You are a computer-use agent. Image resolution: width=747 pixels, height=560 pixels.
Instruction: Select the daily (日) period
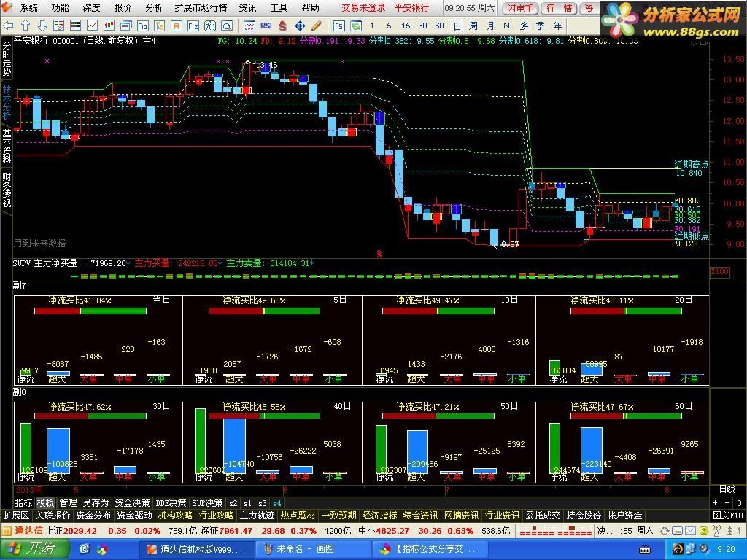click(457, 26)
